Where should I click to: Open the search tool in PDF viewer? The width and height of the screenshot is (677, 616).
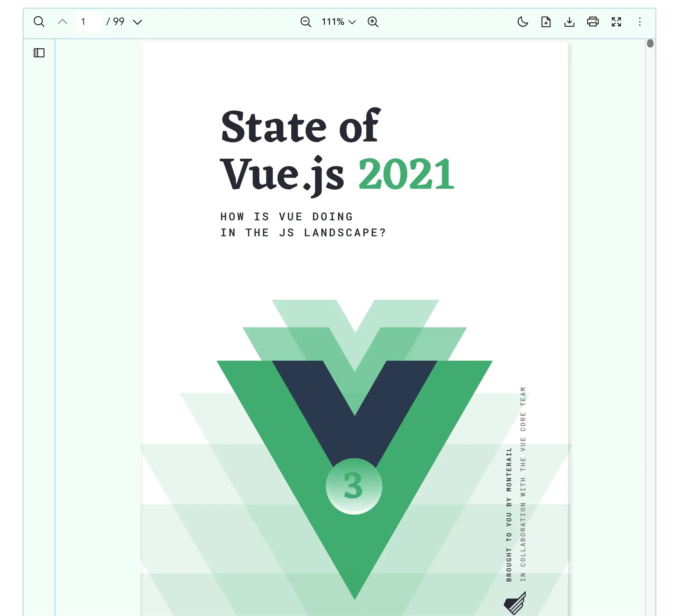[x=39, y=22]
